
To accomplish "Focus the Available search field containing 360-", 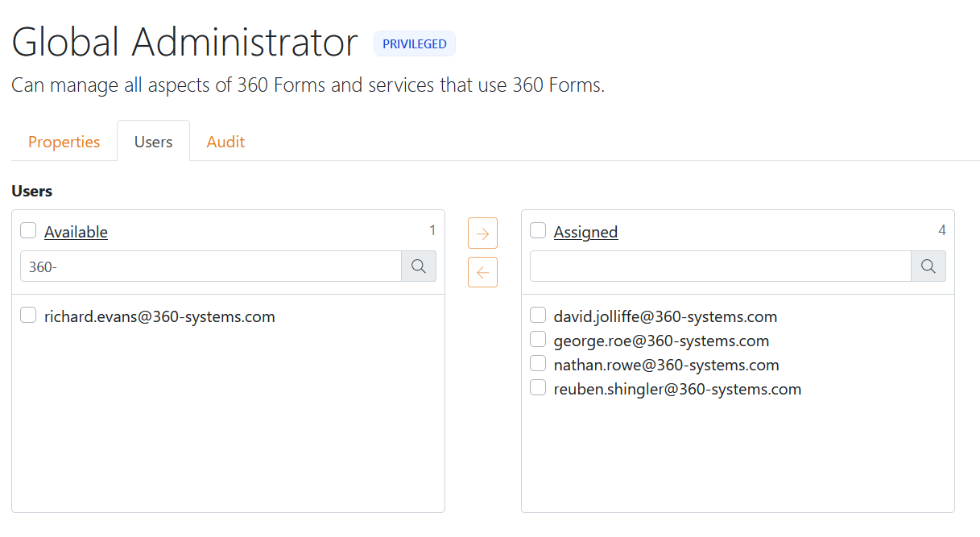I will pos(210,266).
